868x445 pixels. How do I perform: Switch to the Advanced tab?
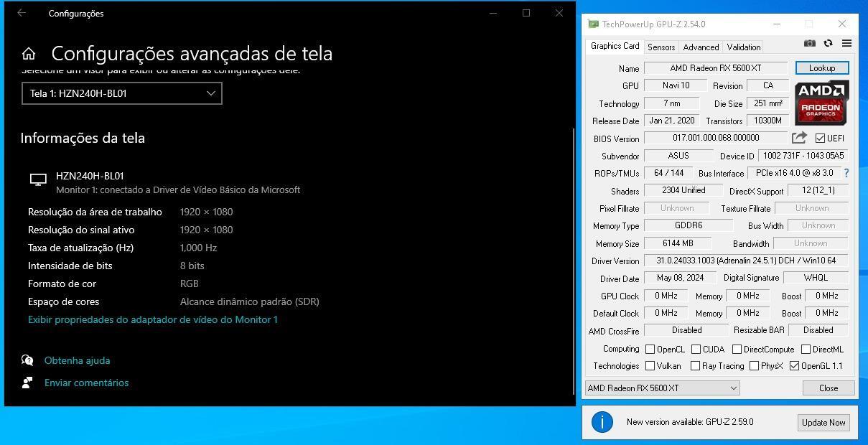click(x=701, y=47)
